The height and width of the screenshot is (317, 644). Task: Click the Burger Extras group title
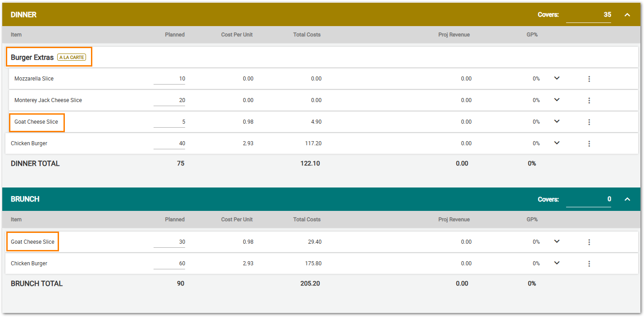(32, 58)
